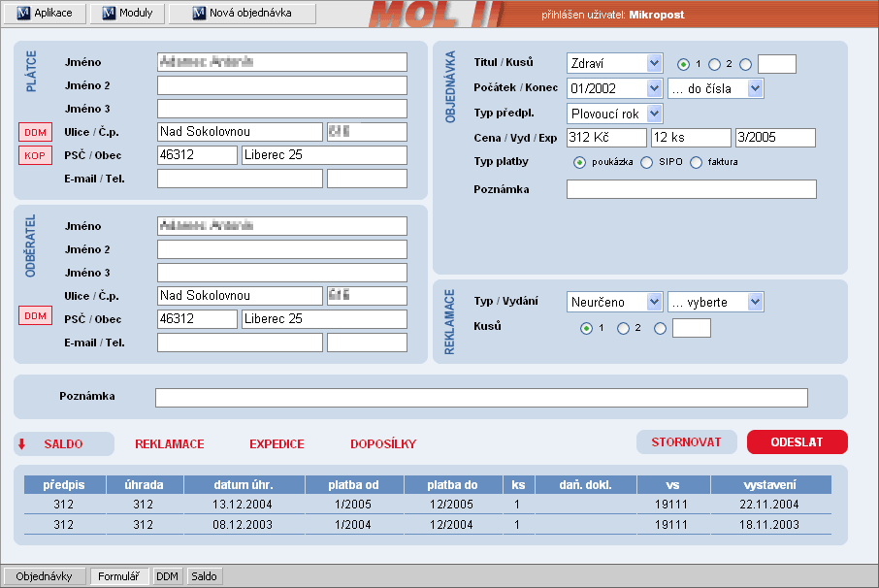Open the Titul dropdown showing Zdraví
The width and height of the screenshot is (879, 588).
[x=654, y=64]
